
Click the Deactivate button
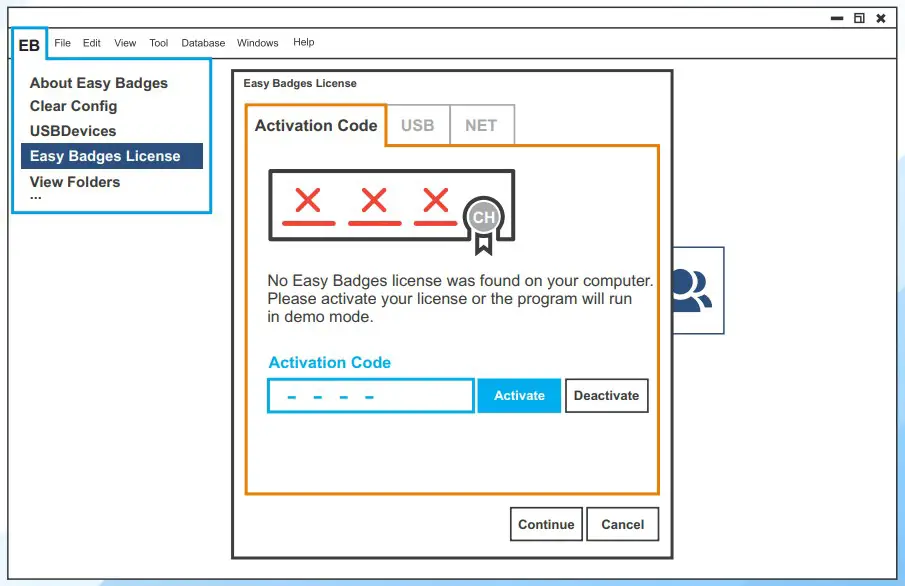607,395
